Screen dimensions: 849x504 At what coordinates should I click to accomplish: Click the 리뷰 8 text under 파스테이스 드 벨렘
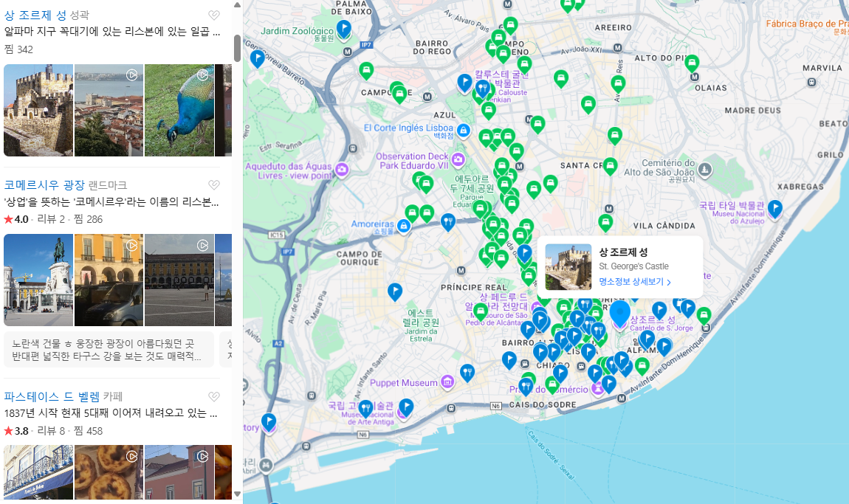click(51, 431)
